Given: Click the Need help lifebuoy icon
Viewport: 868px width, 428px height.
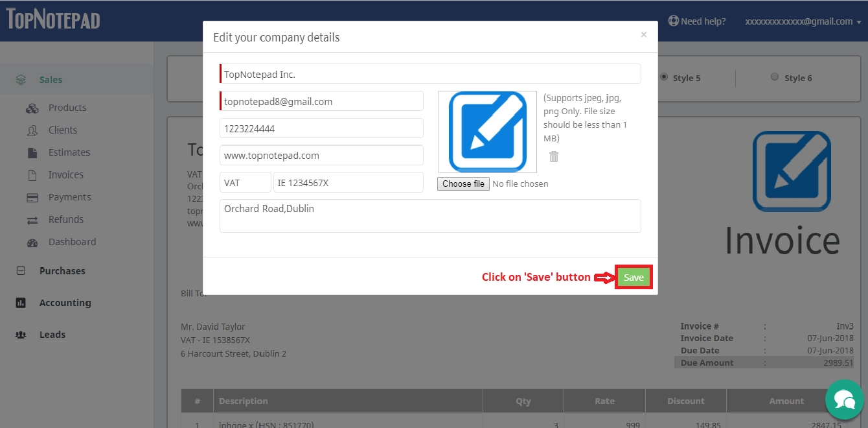Looking at the screenshot, I should 673,21.
